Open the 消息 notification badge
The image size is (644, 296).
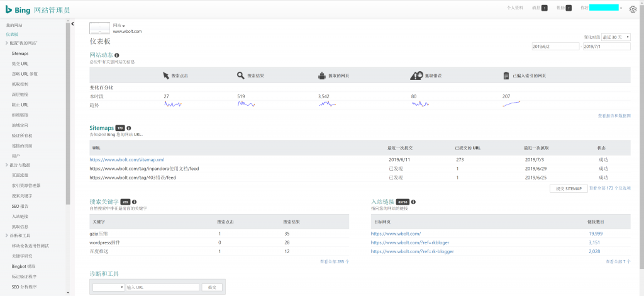tap(544, 8)
